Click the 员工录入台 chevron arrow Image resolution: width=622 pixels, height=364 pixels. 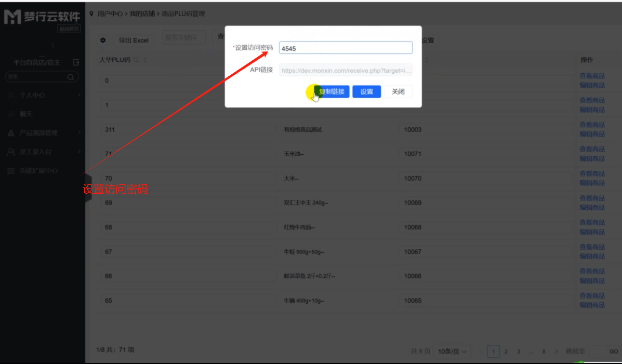click(x=80, y=151)
